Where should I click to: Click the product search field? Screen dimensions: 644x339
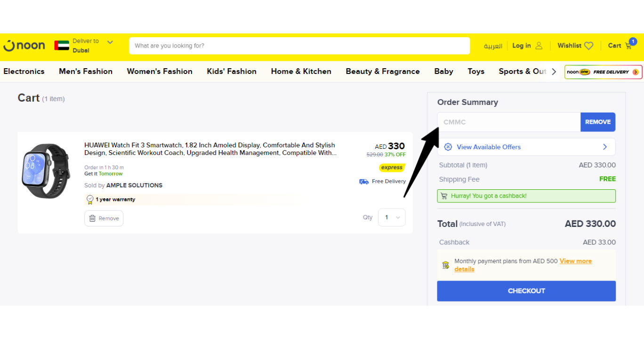[x=299, y=46]
